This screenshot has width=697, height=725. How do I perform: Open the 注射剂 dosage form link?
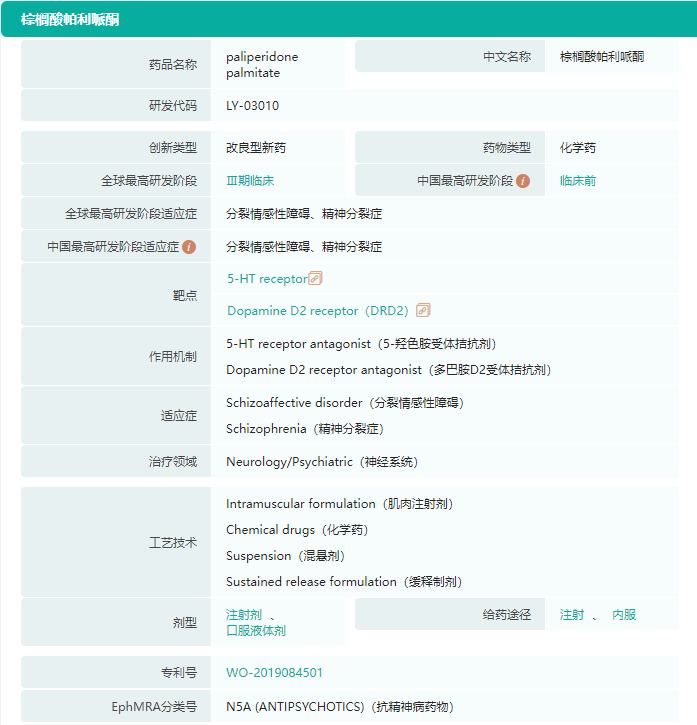(244, 615)
